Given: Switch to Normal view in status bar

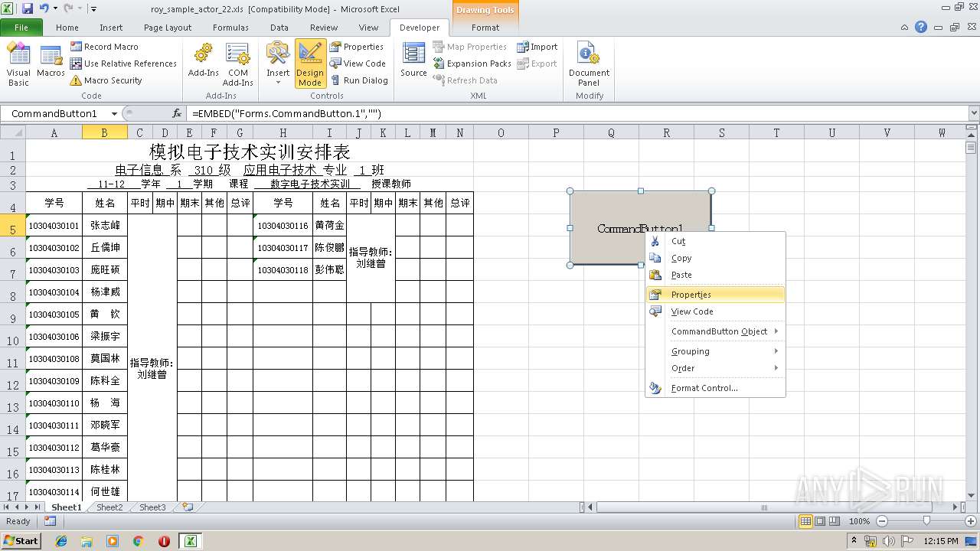Looking at the screenshot, I should click(x=805, y=521).
